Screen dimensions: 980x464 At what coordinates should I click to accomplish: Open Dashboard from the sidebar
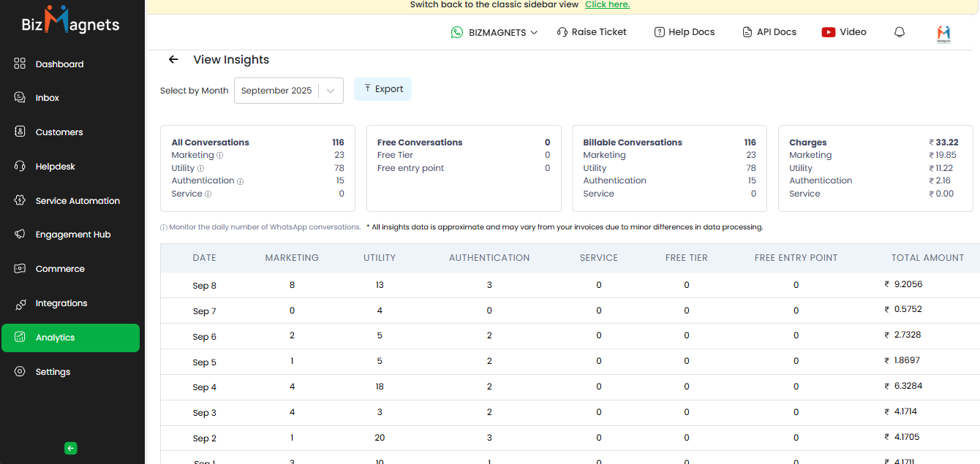(59, 64)
